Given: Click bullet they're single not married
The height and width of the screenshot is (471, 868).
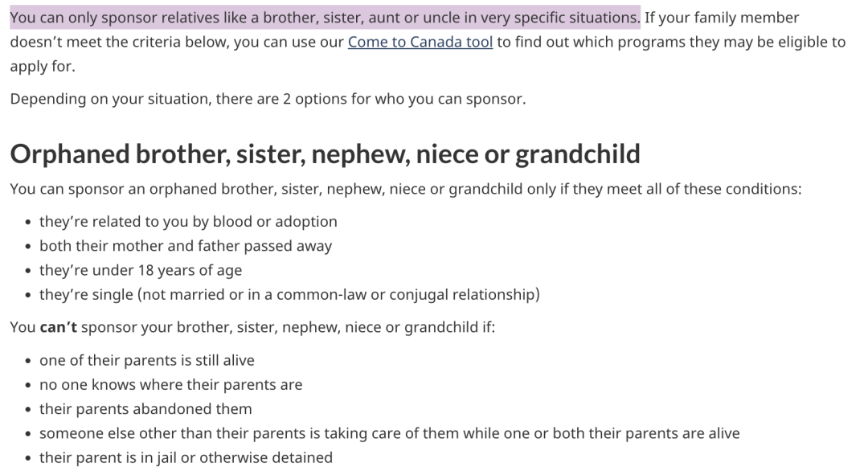Looking at the screenshot, I should click(289, 294).
